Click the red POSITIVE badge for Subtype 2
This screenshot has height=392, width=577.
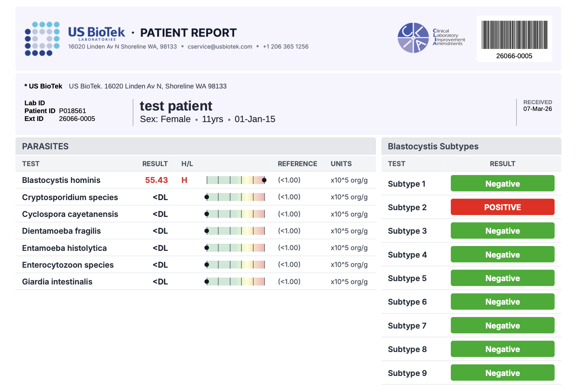pyautogui.click(x=502, y=207)
